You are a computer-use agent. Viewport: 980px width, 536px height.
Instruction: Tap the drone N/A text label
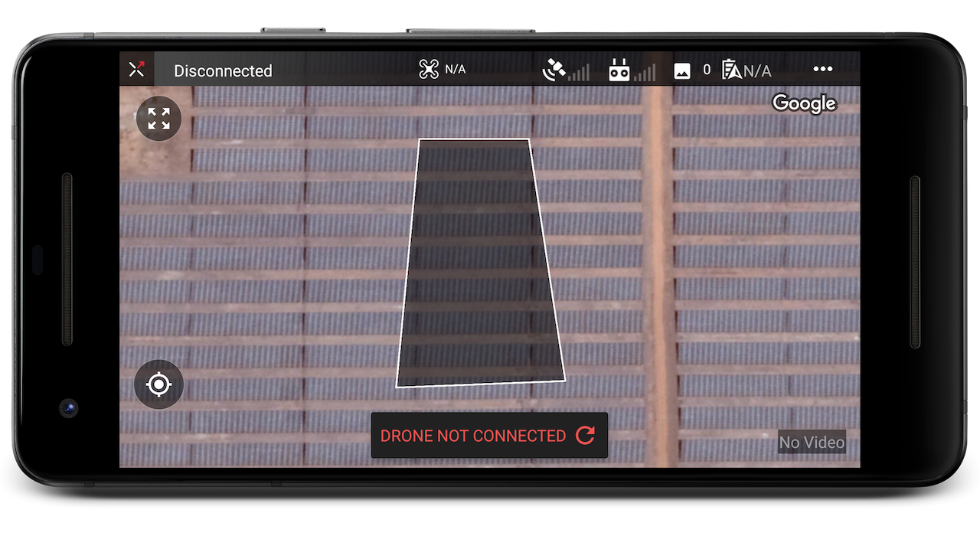coord(456,70)
